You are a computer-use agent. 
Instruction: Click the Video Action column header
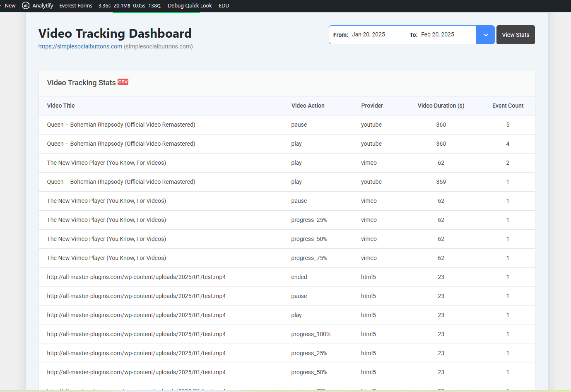coord(308,106)
